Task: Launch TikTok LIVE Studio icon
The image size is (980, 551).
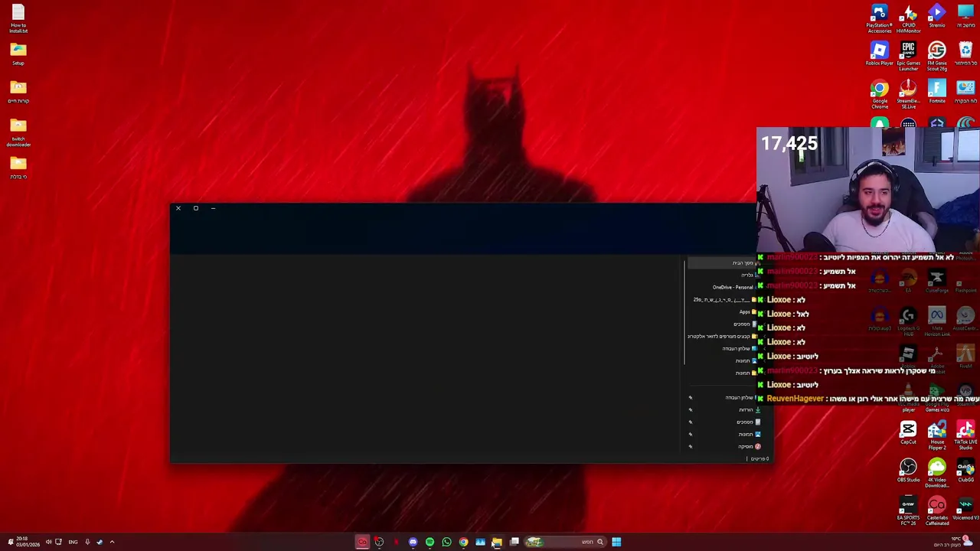Action: click(965, 435)
